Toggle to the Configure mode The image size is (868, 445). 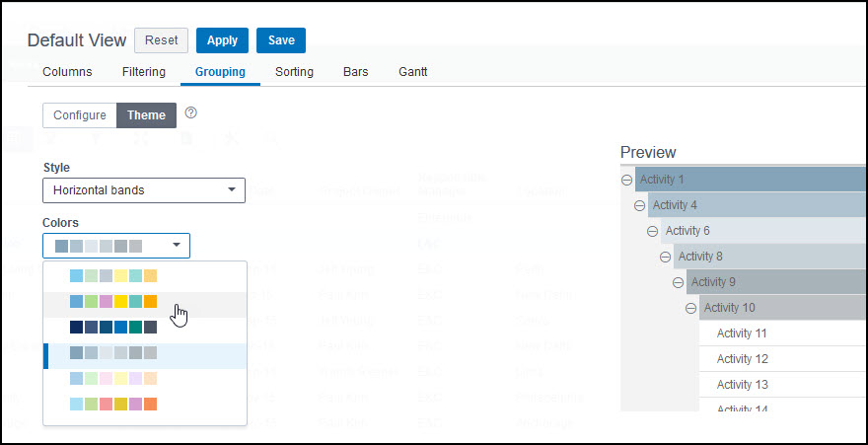[x=80, y=115]
